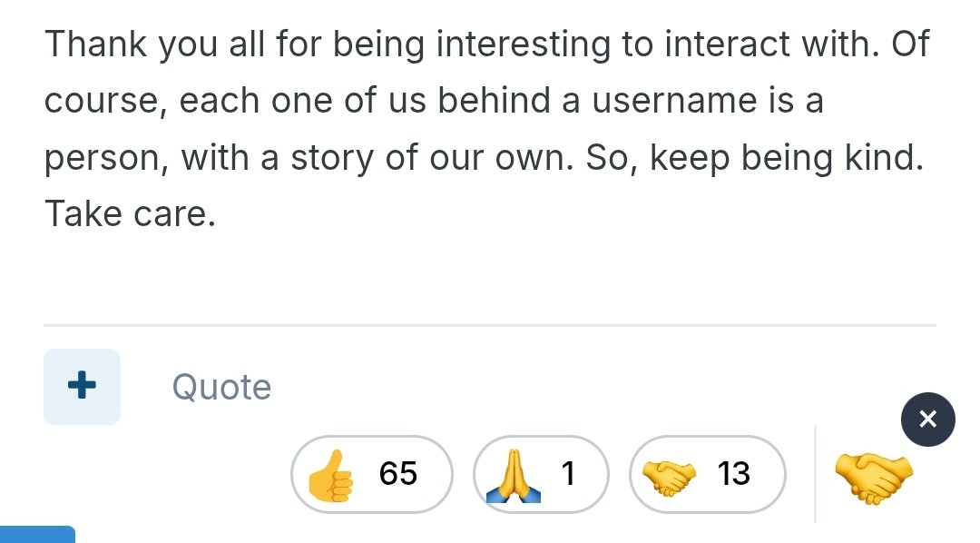The image size is (980, 543).
Task: Click the horizontal divider below the post
Action: coord(490,324)
